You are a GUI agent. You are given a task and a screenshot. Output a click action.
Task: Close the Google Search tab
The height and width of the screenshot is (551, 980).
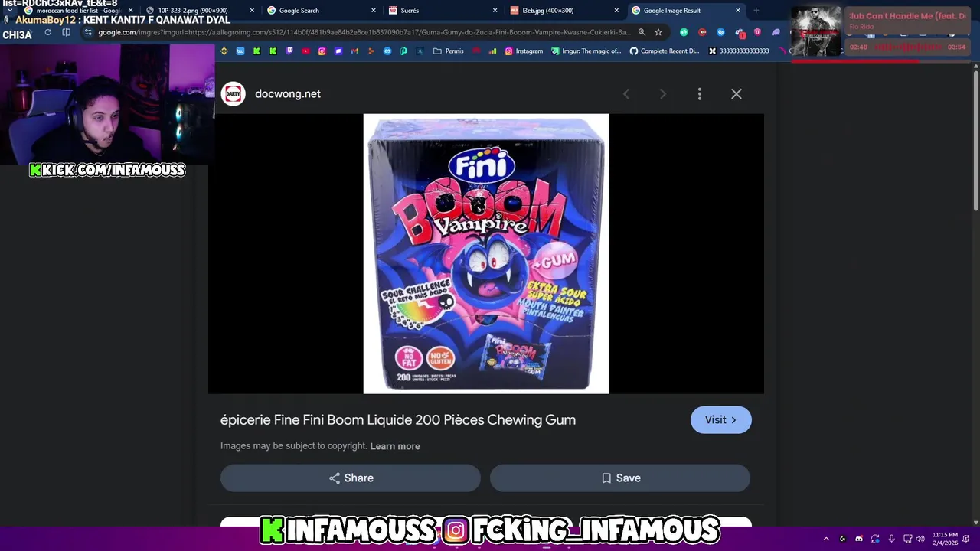374,11
